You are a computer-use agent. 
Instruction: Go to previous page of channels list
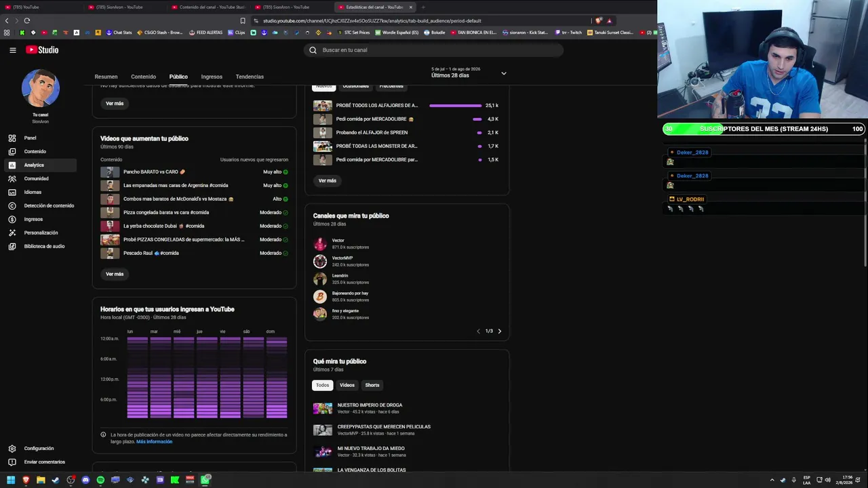(478, 331)
